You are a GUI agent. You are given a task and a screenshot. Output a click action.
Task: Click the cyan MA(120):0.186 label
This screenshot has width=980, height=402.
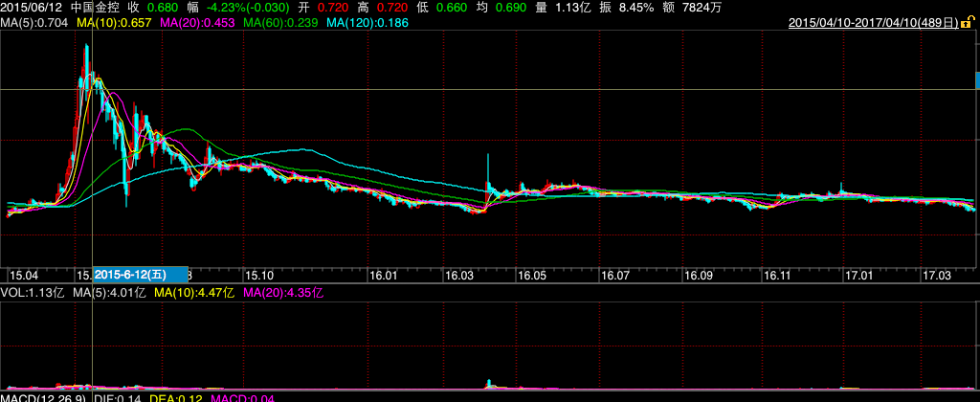point(368,23)
